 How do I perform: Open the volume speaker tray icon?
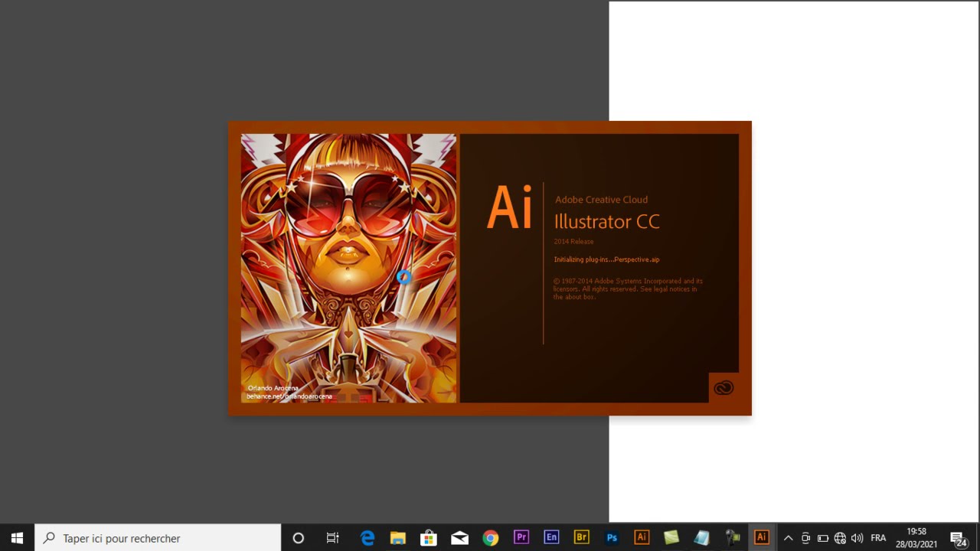pyautogui.click(x=857, y=538)
